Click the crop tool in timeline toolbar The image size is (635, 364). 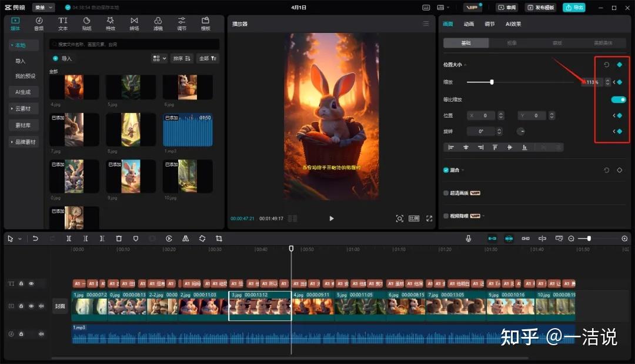click(219, 239)
